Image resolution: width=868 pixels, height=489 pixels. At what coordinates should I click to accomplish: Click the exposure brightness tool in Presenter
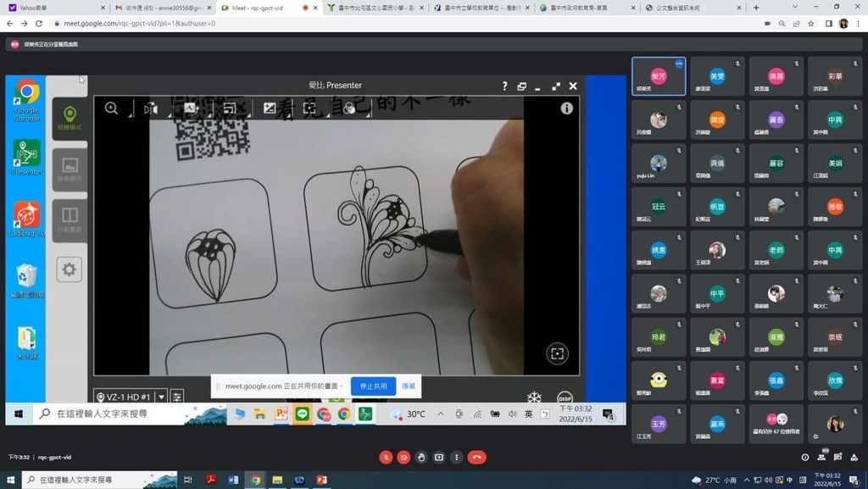270,108
